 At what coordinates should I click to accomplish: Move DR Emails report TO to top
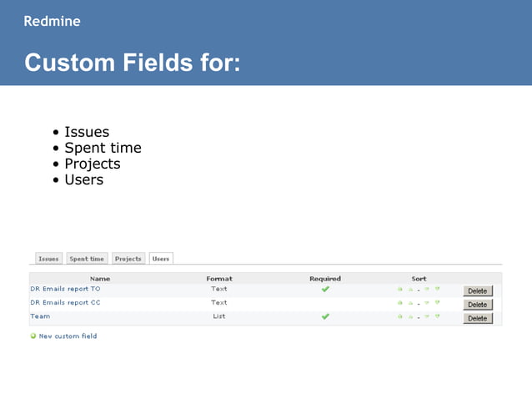click(x=400, y=290)
